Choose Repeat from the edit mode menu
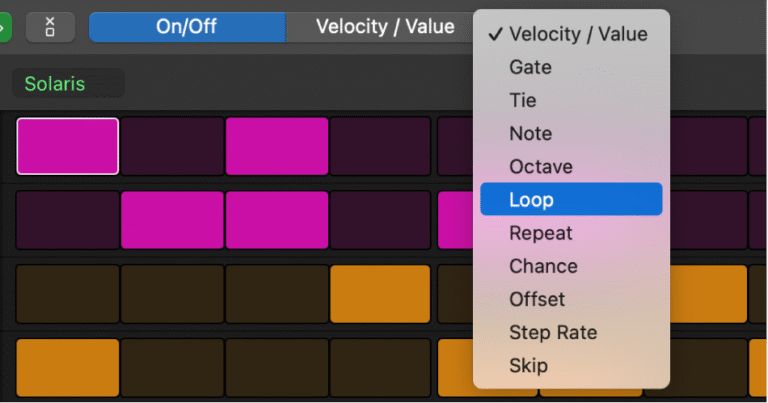 pos(541,233)
